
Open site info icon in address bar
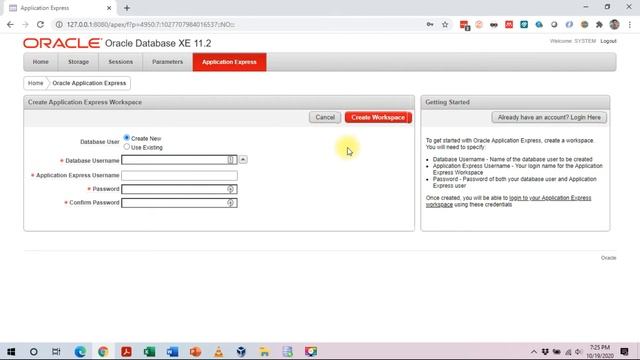click(59, 24)
